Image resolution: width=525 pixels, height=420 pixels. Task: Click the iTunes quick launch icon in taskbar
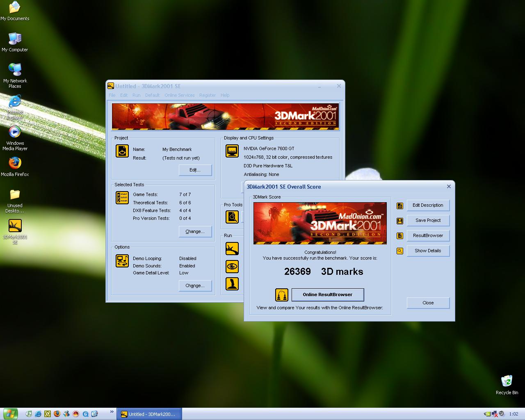coord(29,414)
